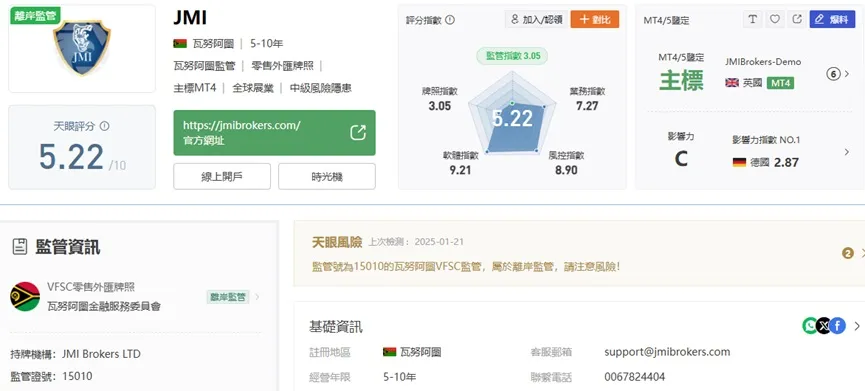Image resolution: width=865 pixels, height=391 pixels.
Task: Click the 牌照指數 3.05 value
Action: [x=440, y=105]
